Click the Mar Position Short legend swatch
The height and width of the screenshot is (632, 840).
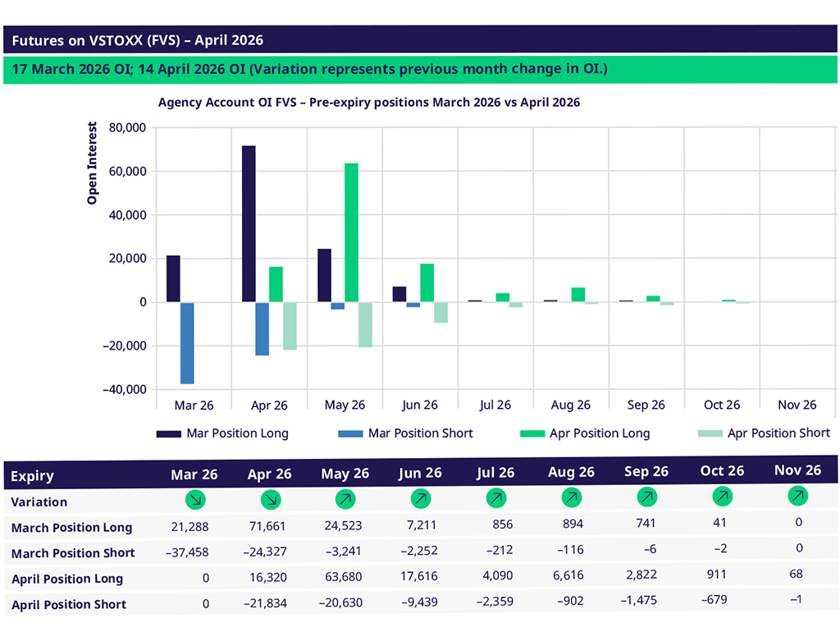[350, 433]
